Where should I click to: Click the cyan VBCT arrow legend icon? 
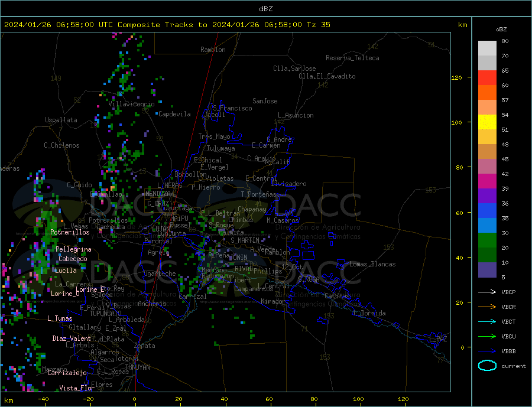tap(487, 321)
